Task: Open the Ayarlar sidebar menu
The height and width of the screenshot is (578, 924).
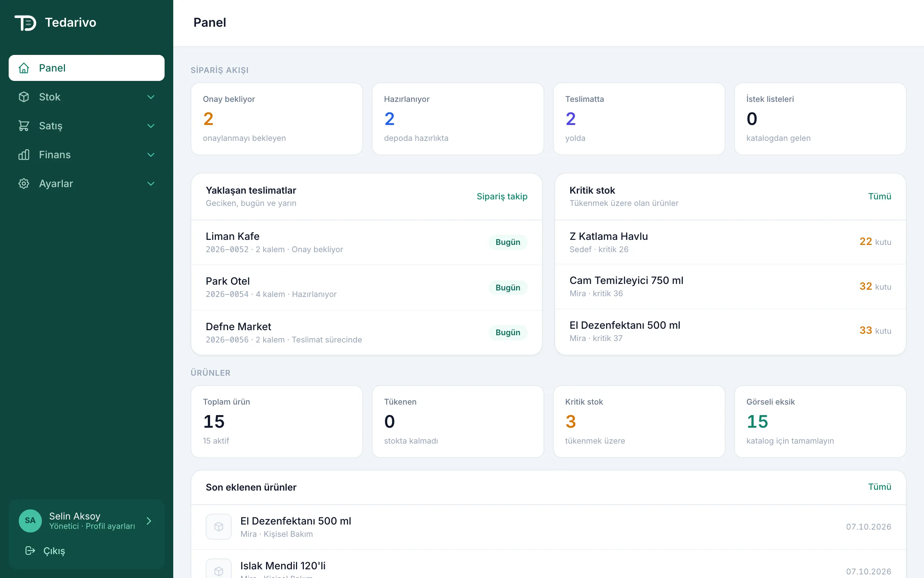Action: [x=87, y=184]
